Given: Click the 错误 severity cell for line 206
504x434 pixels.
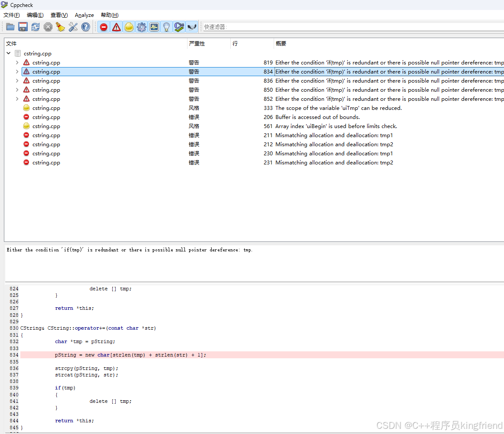Looking at the screenshot, I should click(194, 117).
